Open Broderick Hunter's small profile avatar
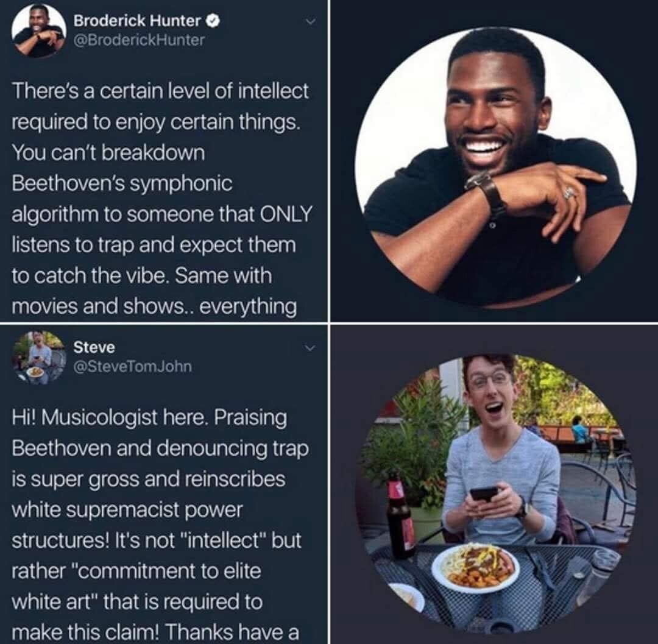Viewport: 658px width, 644px height. click(38, 31)
